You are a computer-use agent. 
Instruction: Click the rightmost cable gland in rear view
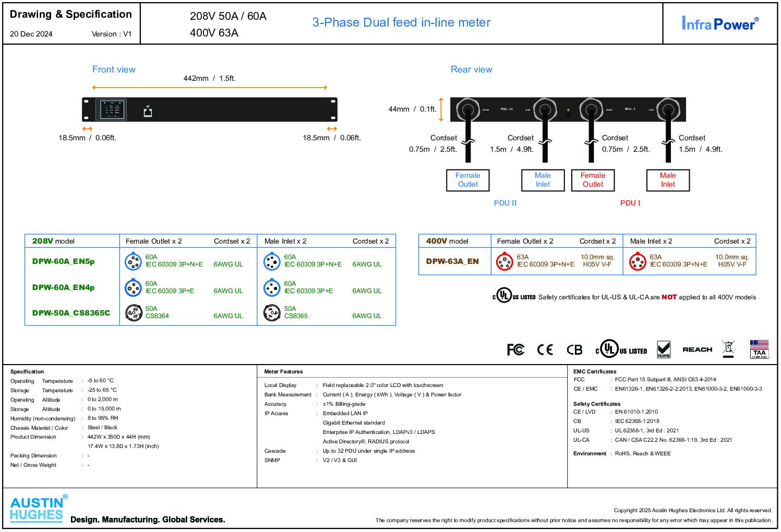coord(668,110)
